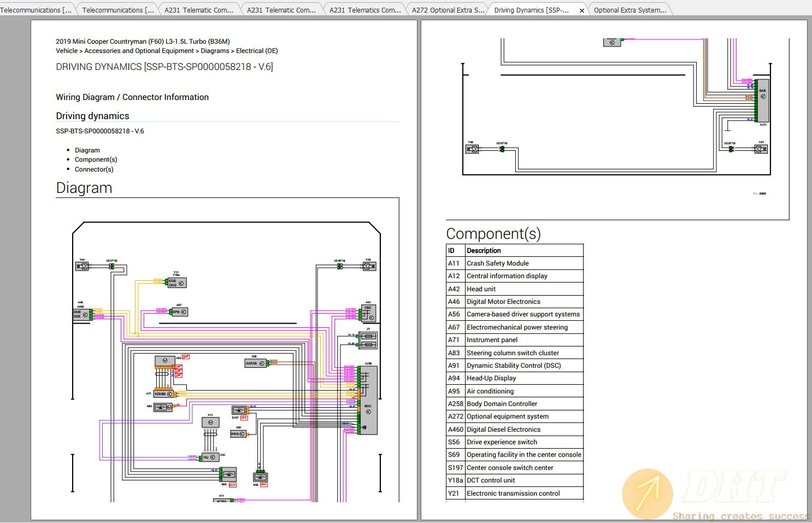Click the EPS power steering module symbol
Viewport: 812px width, 523px height.
pos(180,312)
